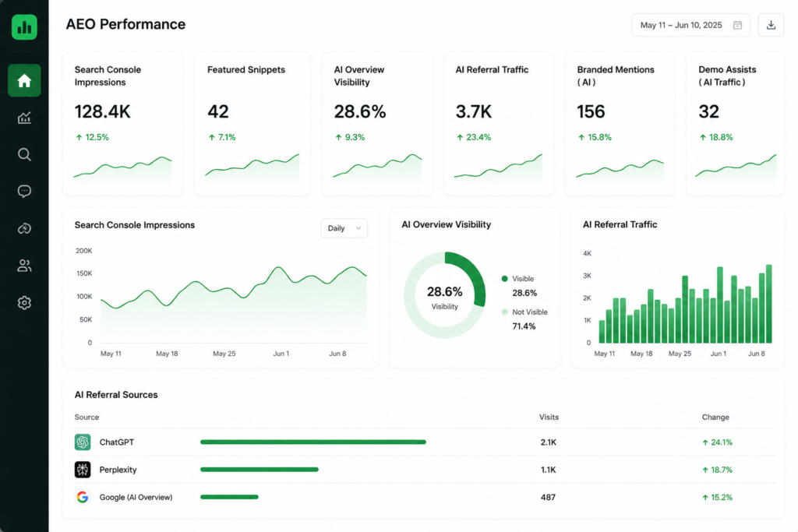Select the Demo Assists 32 card
This screenshot has height=532, width=798.
coord(735,124)
